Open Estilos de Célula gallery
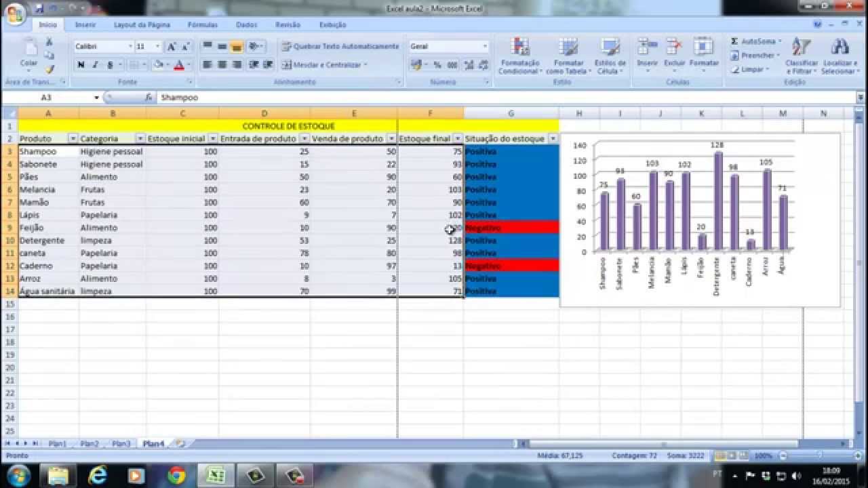This screenshot has width=868, height=488. (610, 56)
